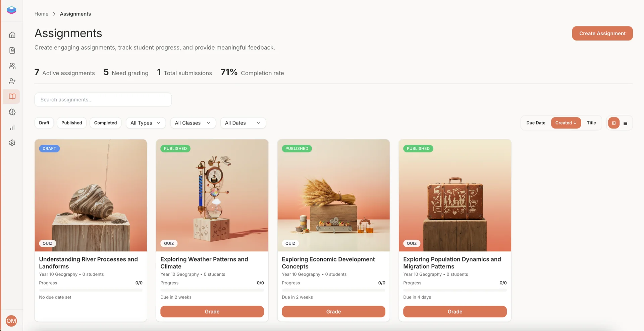Screen dimensions: 644x331
Task: Open the Home icon in the sidebar
Action: point(12,35)
